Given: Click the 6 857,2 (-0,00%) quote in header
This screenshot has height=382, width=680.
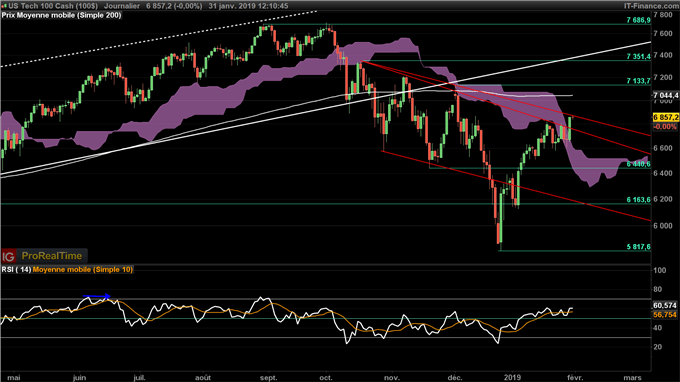Looking at the screenshot, I should (174, 6).
